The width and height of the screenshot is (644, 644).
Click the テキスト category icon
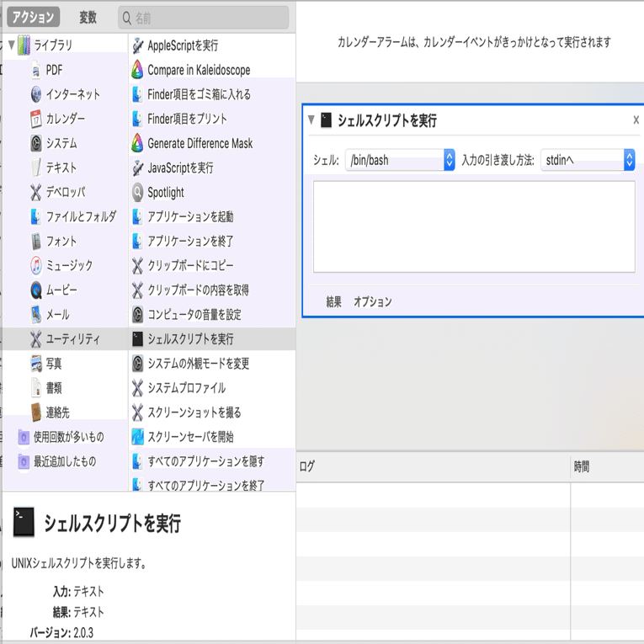click(x=35, y=168)
